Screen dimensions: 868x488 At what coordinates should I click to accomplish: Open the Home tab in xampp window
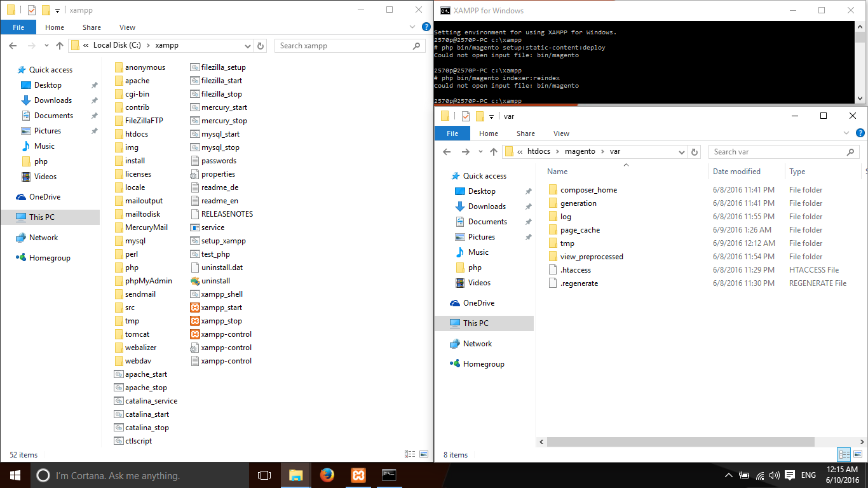click(55, 27)
